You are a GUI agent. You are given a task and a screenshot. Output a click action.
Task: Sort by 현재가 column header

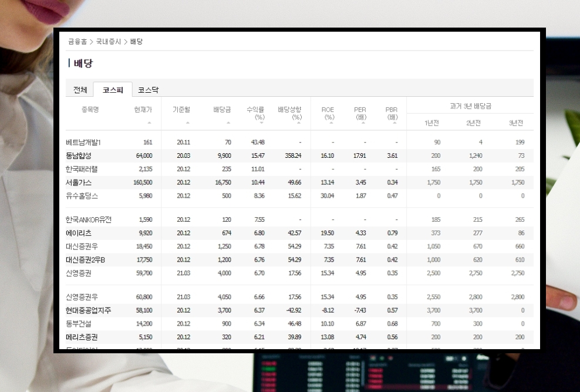(x=143, y=110)
